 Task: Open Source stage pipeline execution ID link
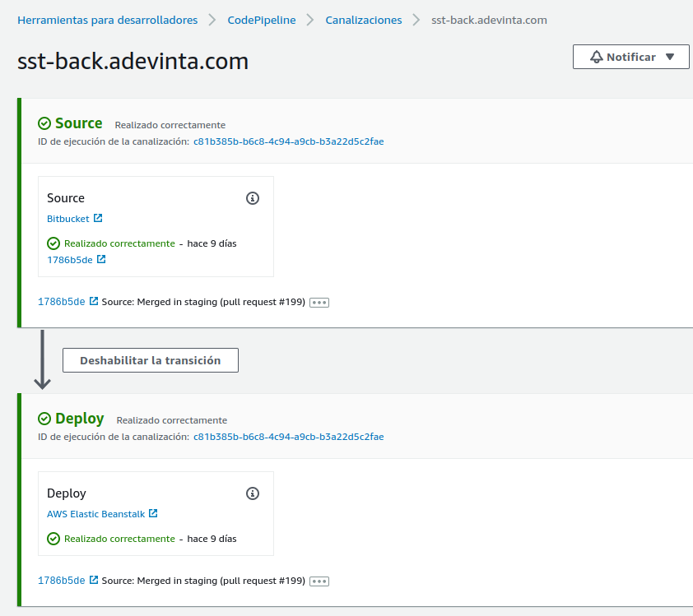(x=288, y=141)
